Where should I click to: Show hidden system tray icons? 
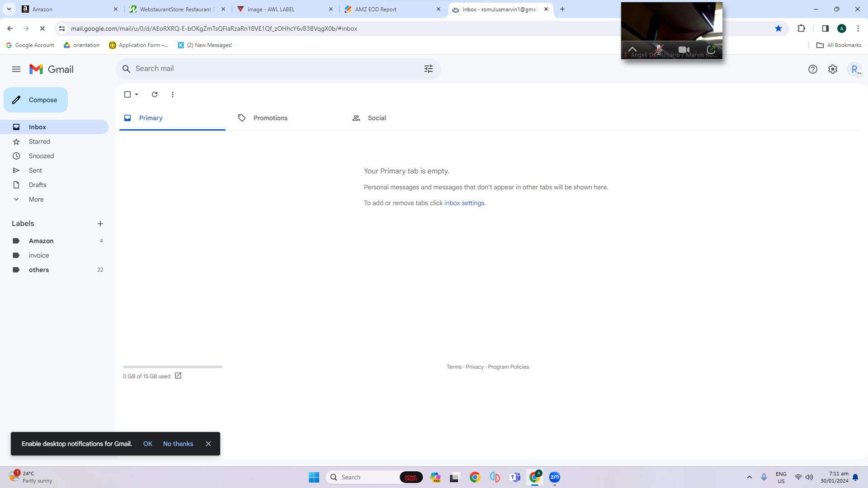(750, 477)
